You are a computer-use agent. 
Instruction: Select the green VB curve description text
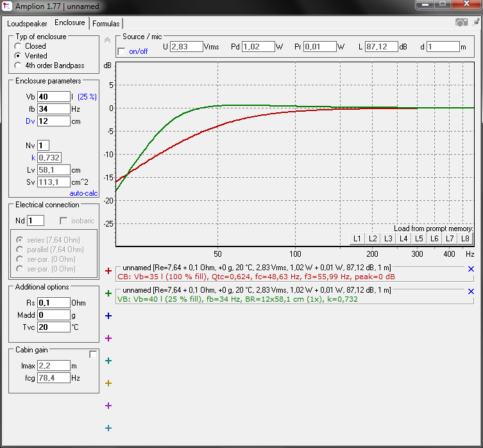237,299
